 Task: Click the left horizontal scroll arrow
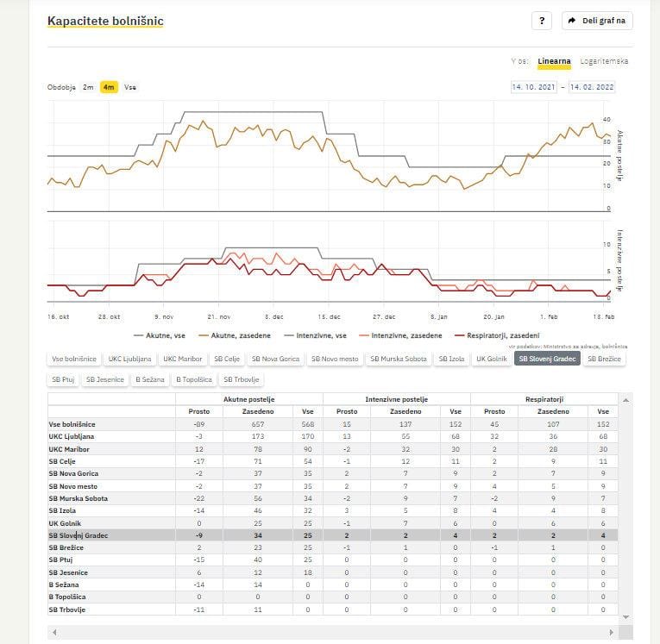click(x=53, y=632)
